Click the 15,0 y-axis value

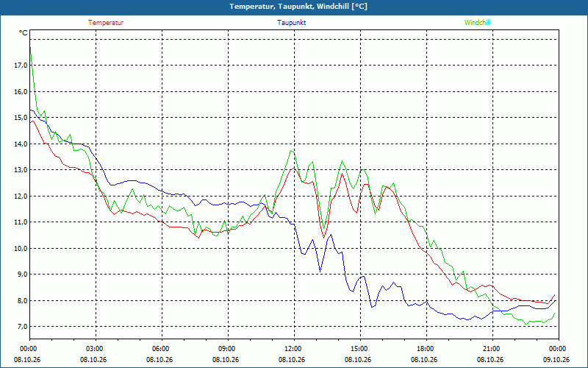[21, 118]
